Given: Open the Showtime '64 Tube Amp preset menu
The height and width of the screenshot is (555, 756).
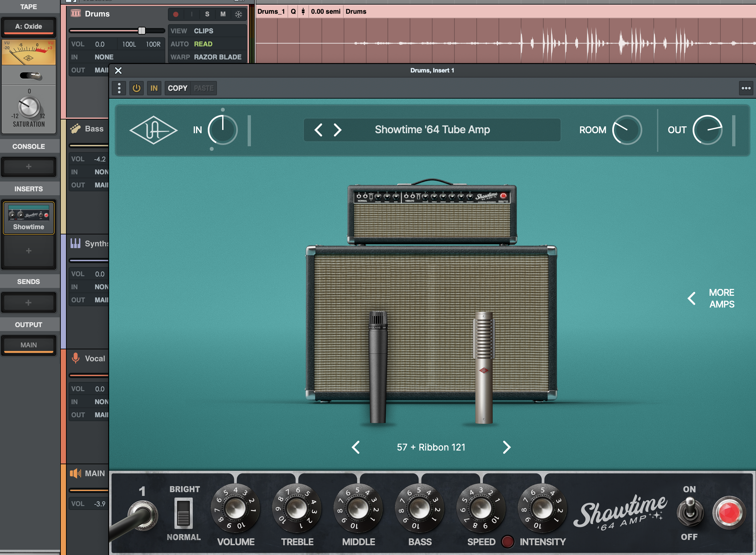Looking at the screenshot, I should (x=432, y=130).
